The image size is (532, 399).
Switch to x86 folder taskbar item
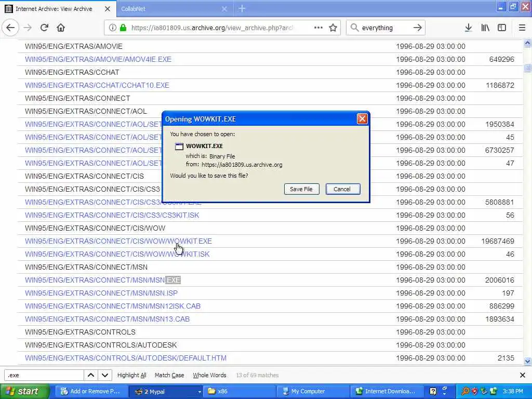[239, 391]
